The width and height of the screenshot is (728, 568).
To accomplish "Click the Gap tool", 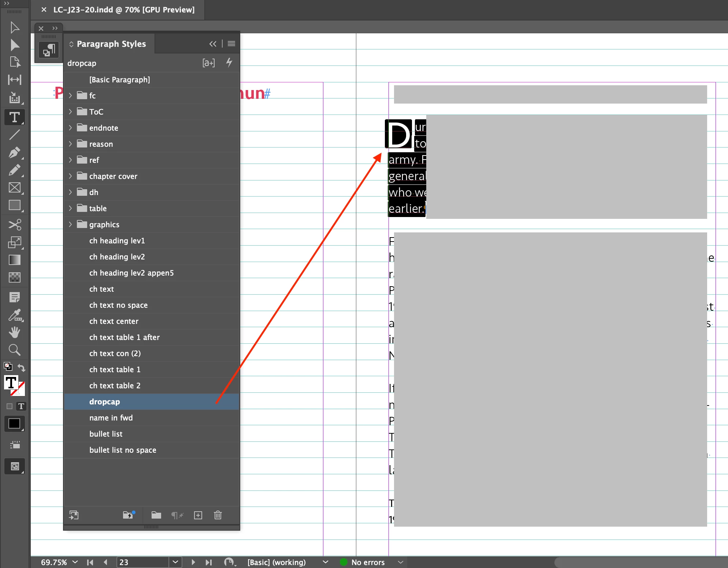I will tap(14, 79).
